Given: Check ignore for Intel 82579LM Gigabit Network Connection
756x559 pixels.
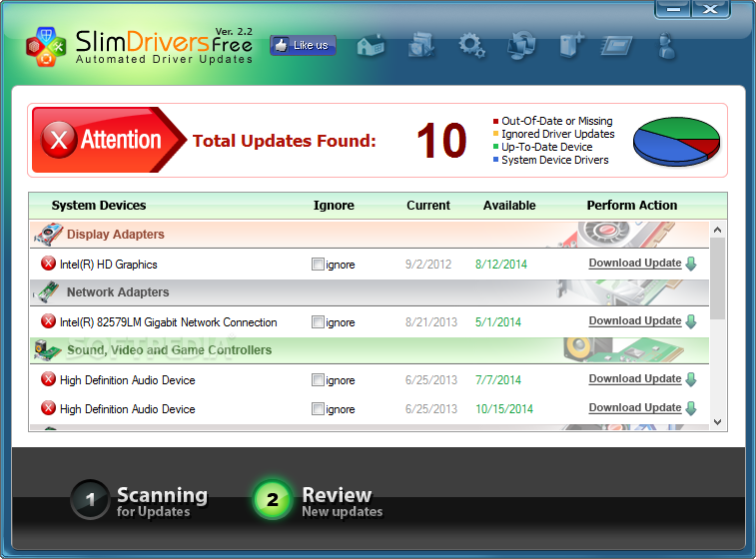Looking at the screenshot, I should [x=318, y=321].
